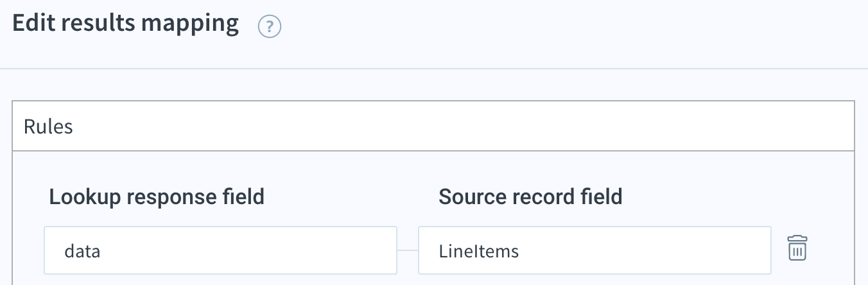The image size is (868, 285).
Task: Remove mapping row using the trash can icon
Action: [797, 248]
